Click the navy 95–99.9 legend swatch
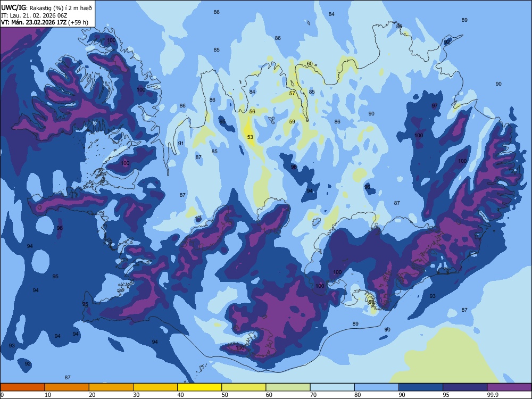 [465, 387]
